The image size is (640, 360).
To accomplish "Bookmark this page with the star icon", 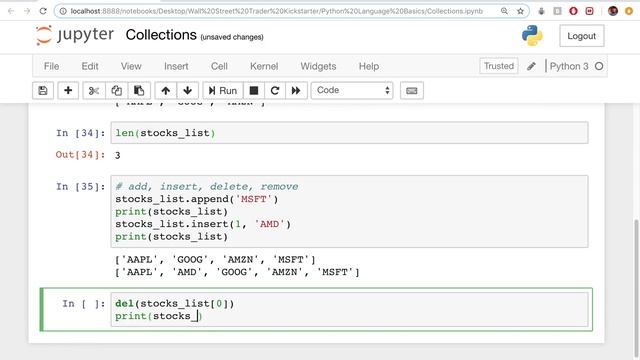I will click(520, 11).
